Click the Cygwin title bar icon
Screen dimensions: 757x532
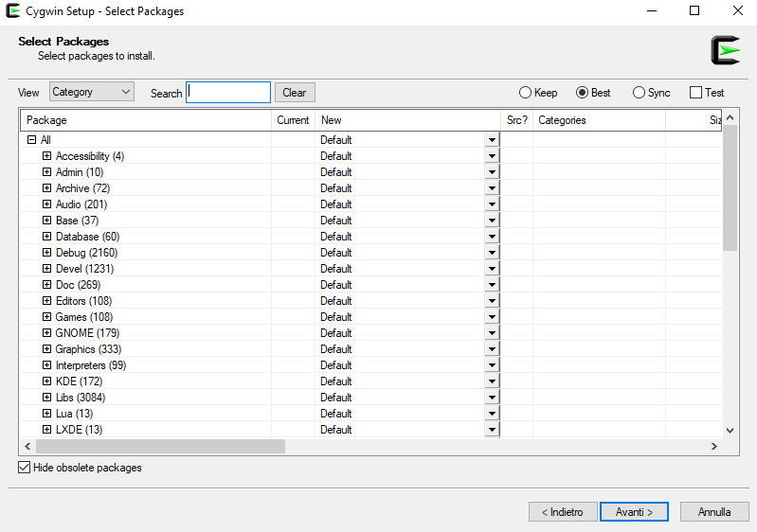[x=12, y=11]
